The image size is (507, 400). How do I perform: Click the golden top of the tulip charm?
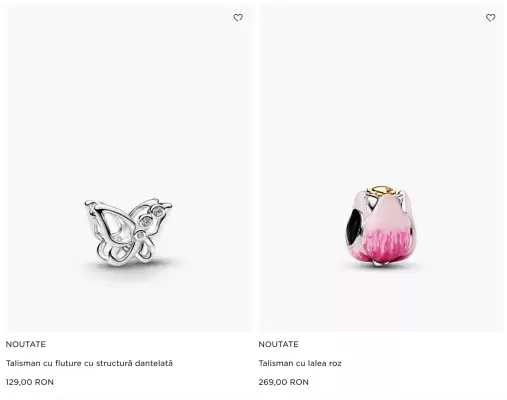pyautogui.click(x=383, y=190)
